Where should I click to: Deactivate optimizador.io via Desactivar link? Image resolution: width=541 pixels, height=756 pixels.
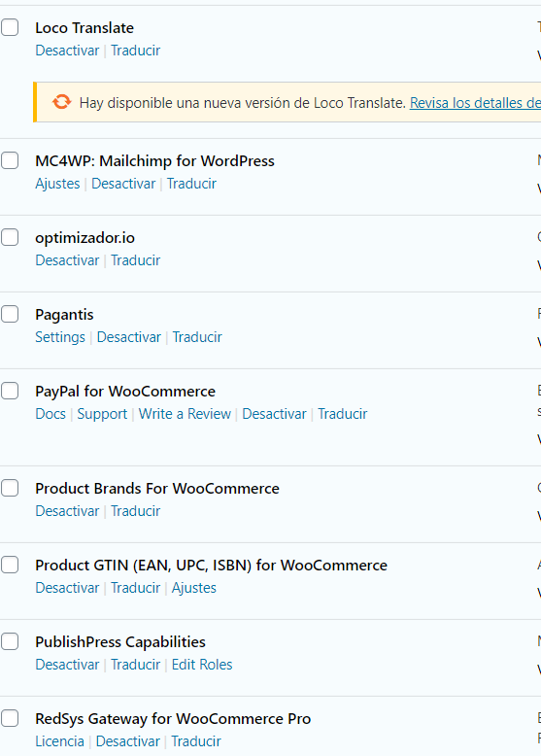click(67, 260)
